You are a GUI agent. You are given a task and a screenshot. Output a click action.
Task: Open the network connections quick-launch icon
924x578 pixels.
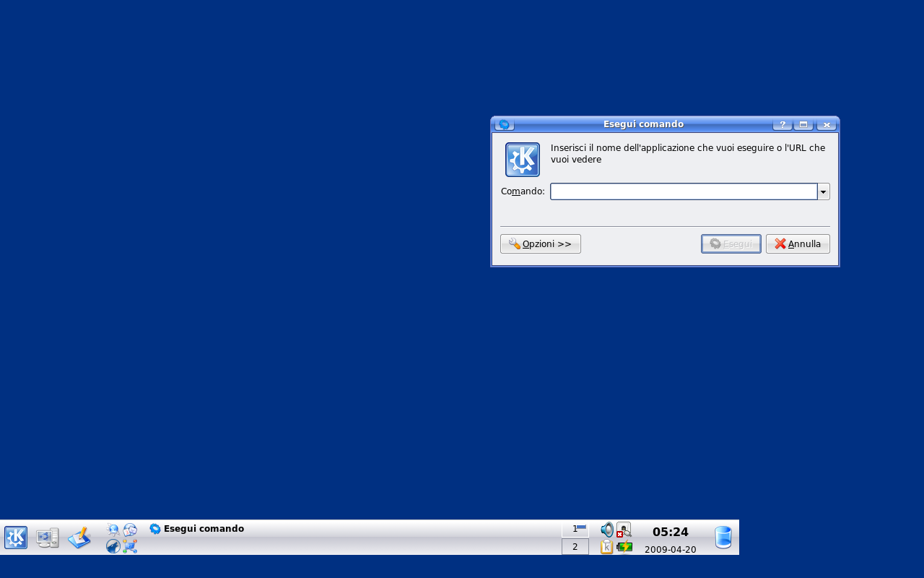click(x=130, y=546)
